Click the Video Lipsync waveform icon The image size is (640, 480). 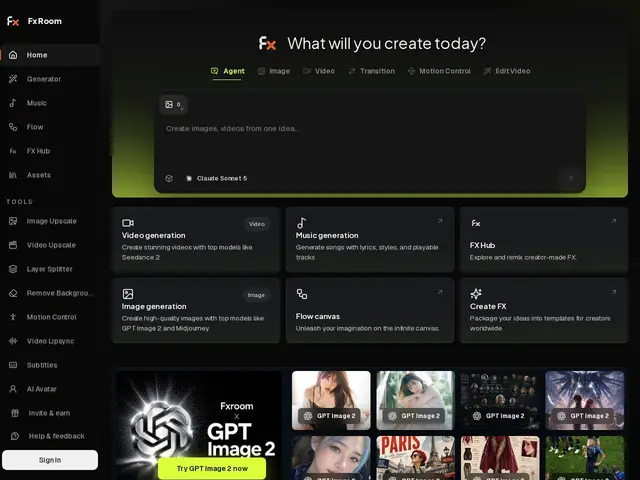click(13, 341)
